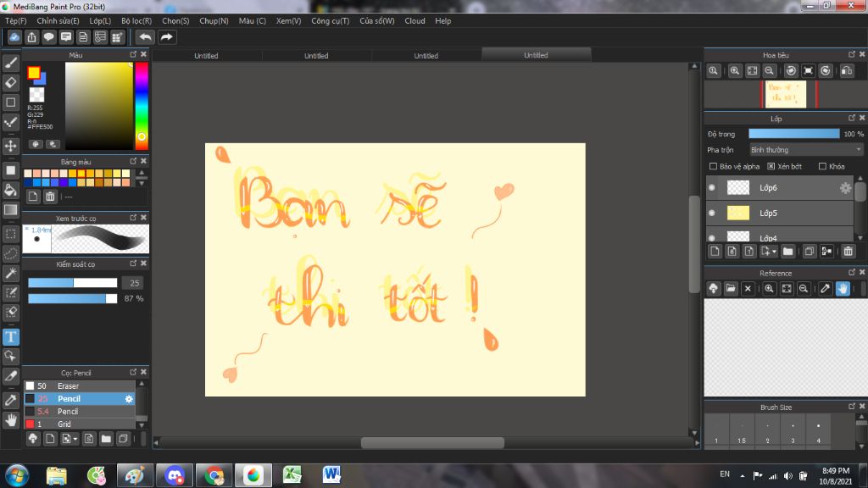The width and height of the screenshot is (868, 488).
Task: Zoom in on the Reference panel
Action: 769,288
